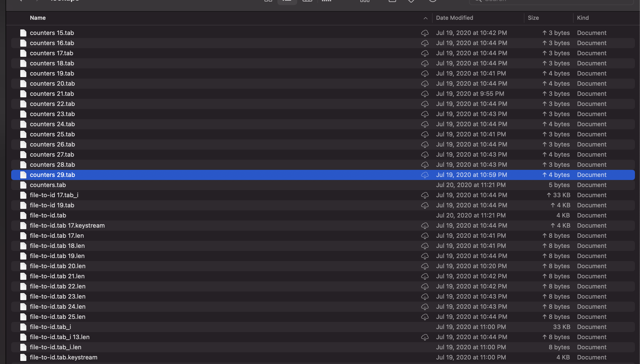Click cloud download icon for counters 15.tab
The width and height of the screenshot is (640, 364).
425,33
